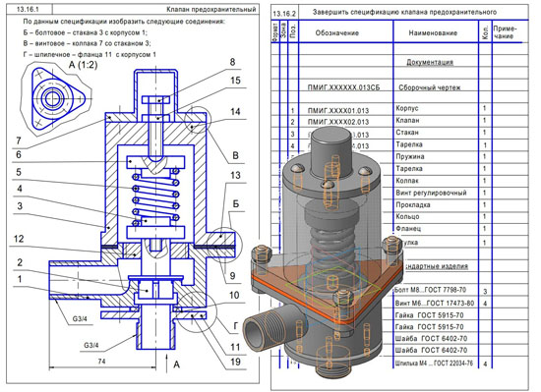
Task: Select the callout number 15 label
Action: (235, 81)
